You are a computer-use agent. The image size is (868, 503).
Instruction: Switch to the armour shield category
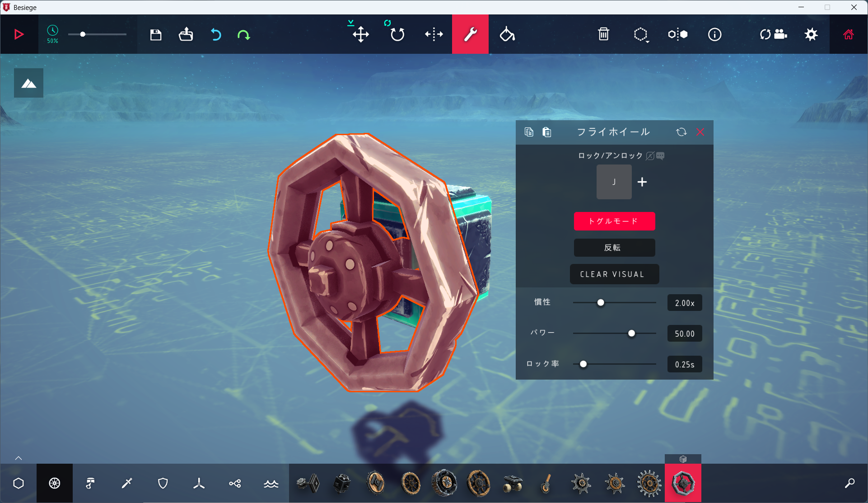pos(163,483)
